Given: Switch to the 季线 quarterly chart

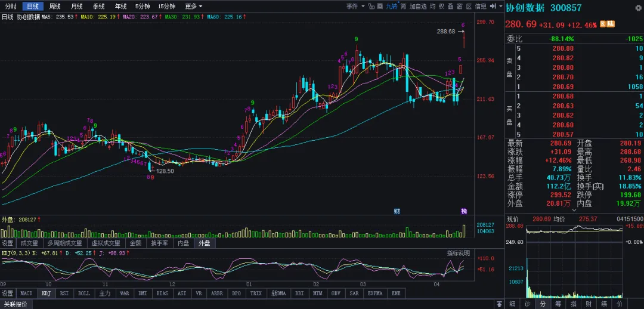Looking at the screenshot, I should 98,6.
